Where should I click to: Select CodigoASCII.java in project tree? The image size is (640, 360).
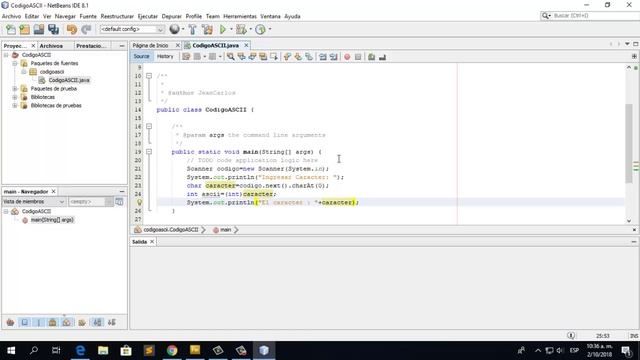69,80
